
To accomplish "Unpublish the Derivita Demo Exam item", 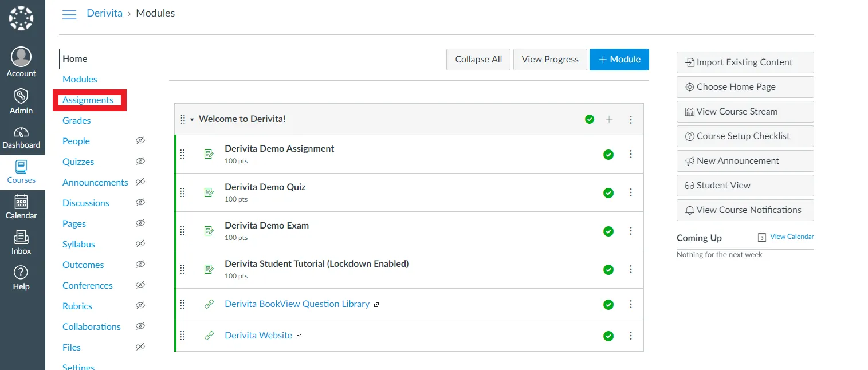I will [x=608, y=231].
